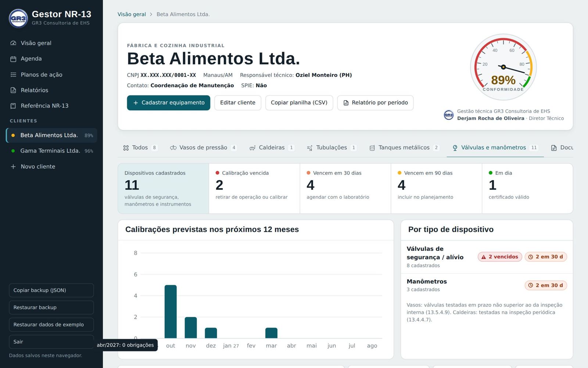Screen dimensions: 588x368
Task: Switch to the Caldeiras tab
Action: pos(272,148)
